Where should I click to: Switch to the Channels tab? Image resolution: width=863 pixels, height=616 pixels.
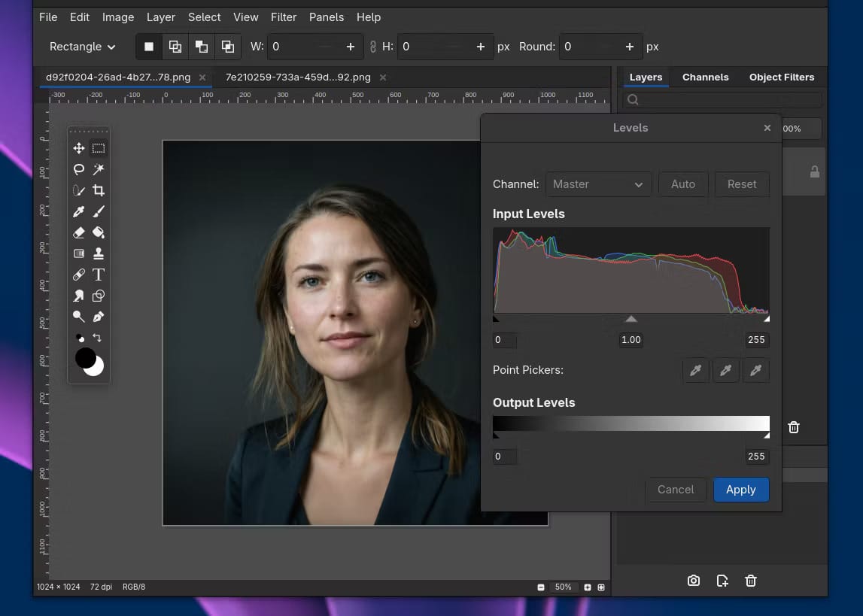[x=705, y=77]
